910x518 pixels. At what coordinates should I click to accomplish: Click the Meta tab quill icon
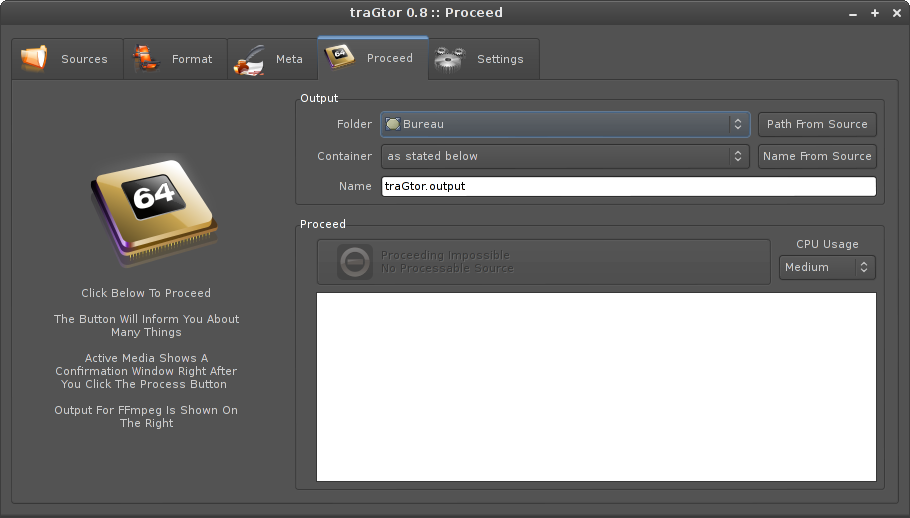coord(250,60)
